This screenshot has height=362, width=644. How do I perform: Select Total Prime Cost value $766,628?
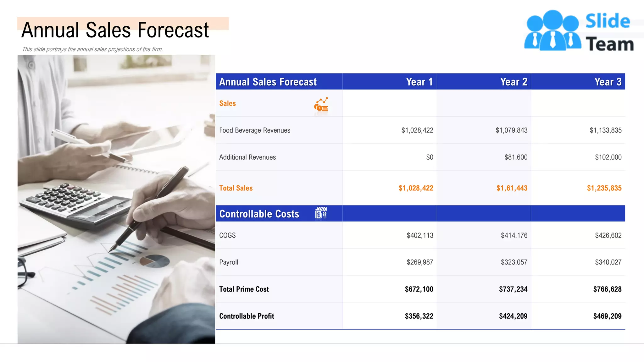[608, 289]
